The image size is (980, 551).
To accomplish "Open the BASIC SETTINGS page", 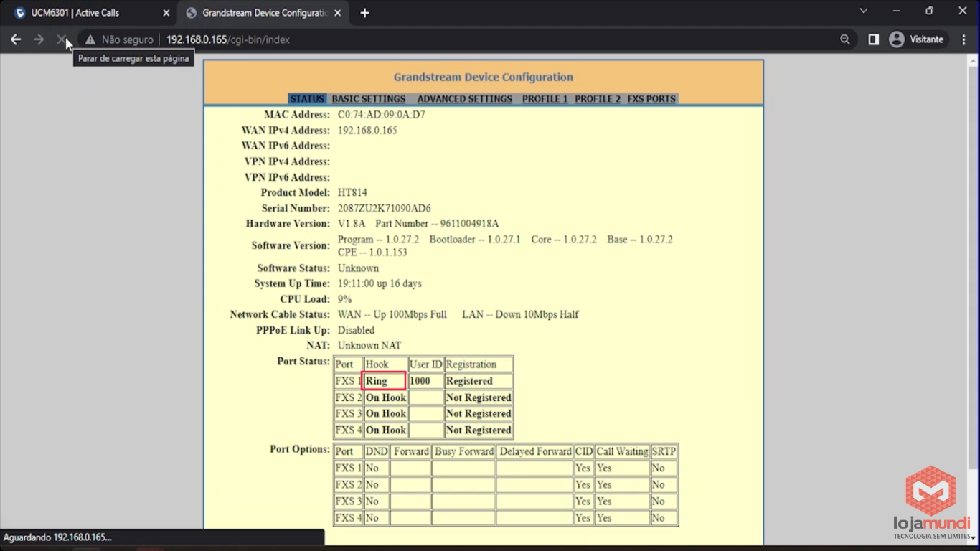I will click(x=368, y=99).
